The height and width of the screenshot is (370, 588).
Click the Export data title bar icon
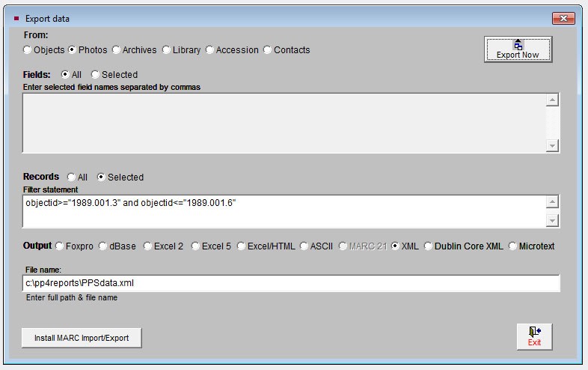tap(16, 18)
